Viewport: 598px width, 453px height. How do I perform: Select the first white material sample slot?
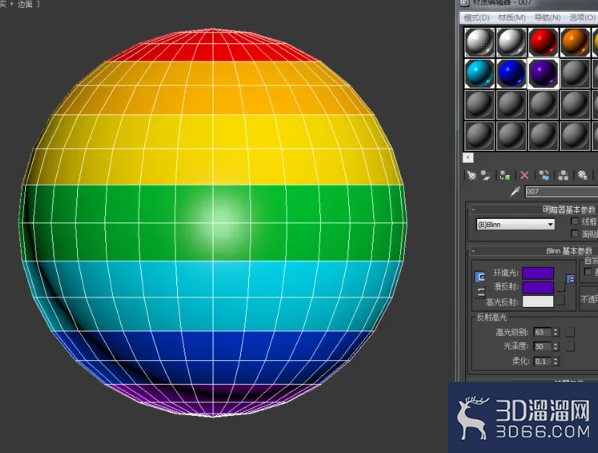coord(479,42)
